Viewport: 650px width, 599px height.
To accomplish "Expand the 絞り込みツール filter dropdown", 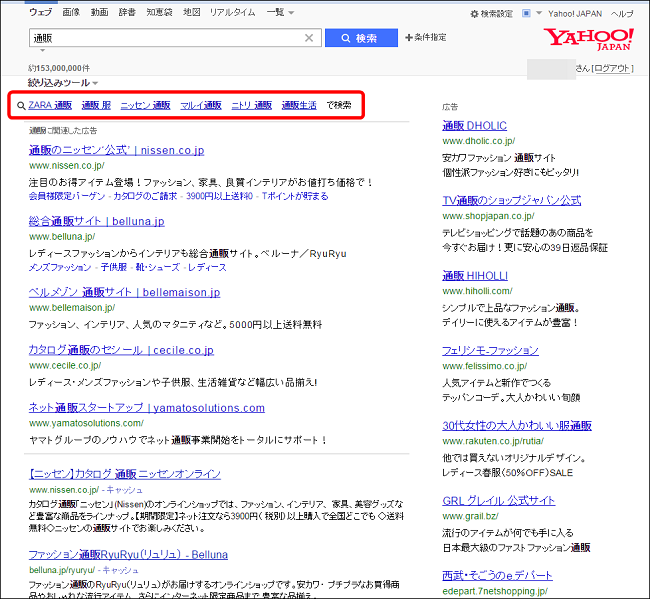I will coord(63,83).
